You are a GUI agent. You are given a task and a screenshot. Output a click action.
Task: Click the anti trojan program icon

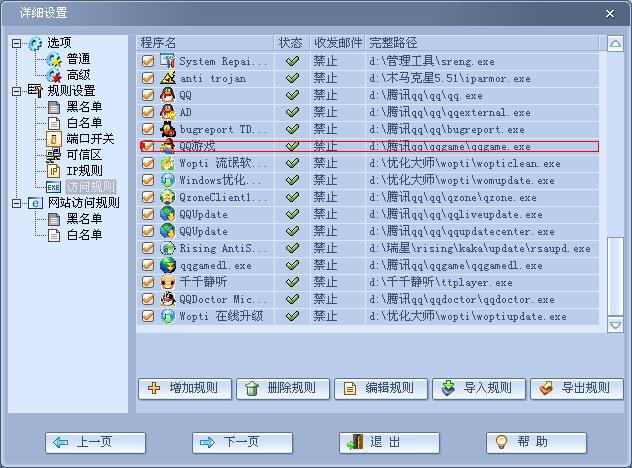click(167, 78)
